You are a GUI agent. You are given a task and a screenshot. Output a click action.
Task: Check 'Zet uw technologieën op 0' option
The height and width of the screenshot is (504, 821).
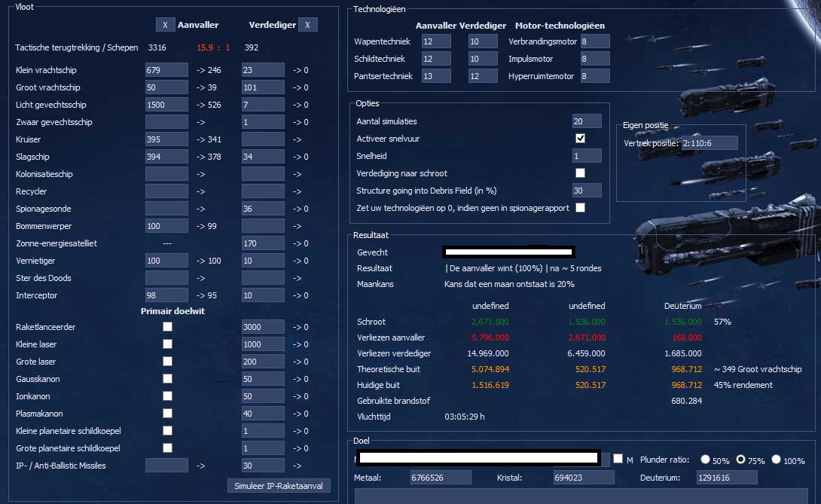click(x=580, y=207)
